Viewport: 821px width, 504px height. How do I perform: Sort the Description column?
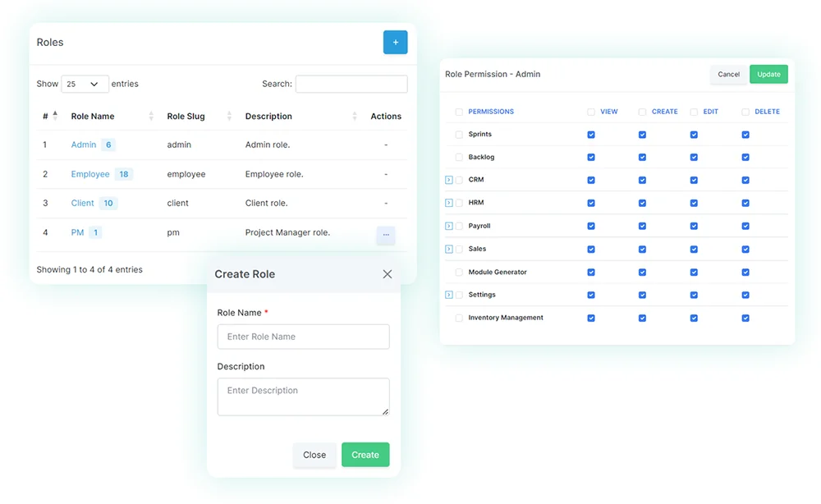click(x=353, y=116)
